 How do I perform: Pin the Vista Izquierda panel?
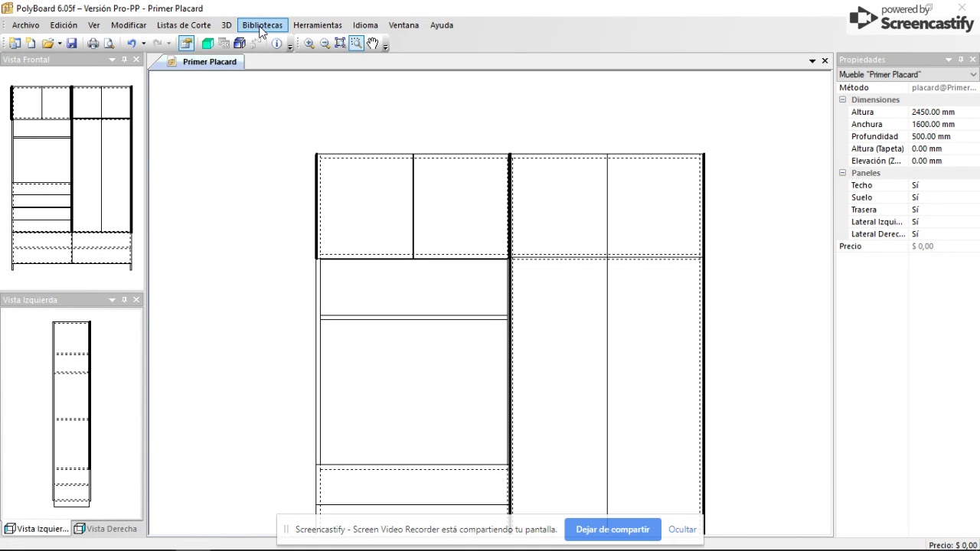pyautogui.click(x=124, y=300)
